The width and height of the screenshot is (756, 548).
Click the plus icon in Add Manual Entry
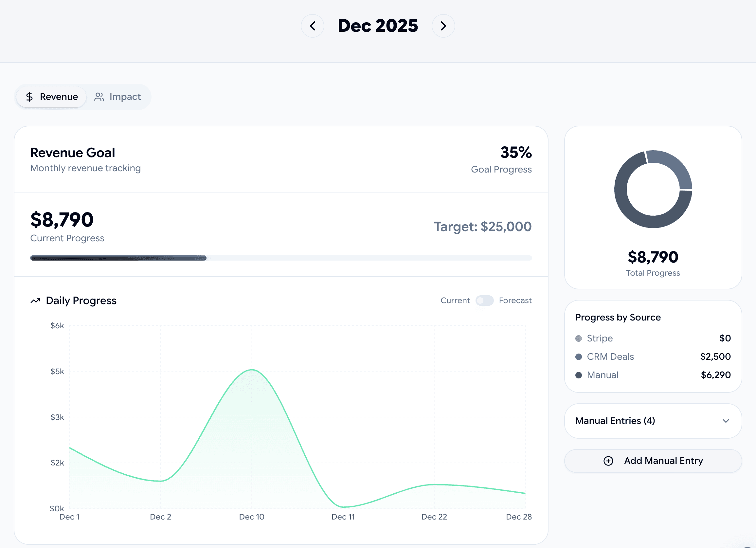pyautogui.click(x=608, y=461)
